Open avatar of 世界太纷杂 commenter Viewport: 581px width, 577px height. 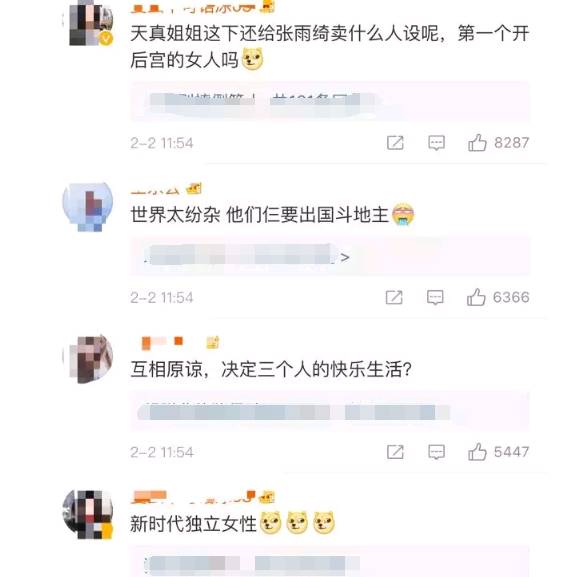pyautogui.click(x=88, y=206)
